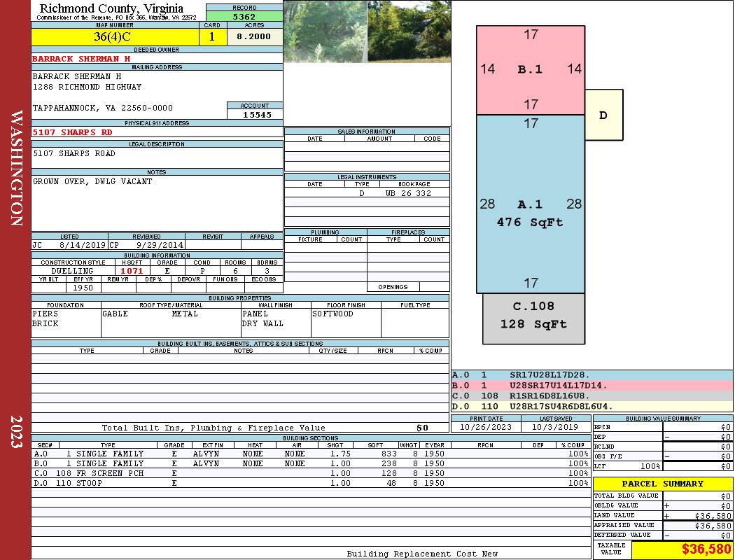Select map number 36(4)C field
Image resolution: width=735 pixels, height=560 pixels.
[x=115, y=36]
